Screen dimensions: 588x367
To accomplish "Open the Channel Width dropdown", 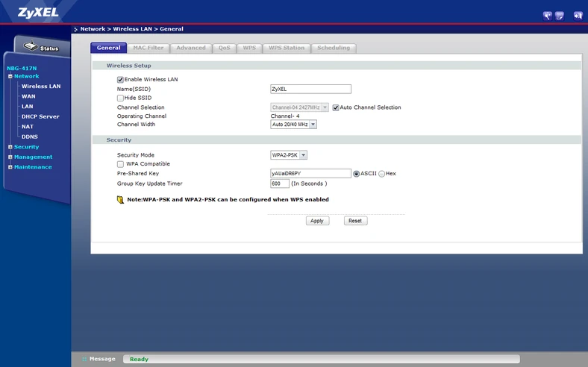I will point(293,125).
